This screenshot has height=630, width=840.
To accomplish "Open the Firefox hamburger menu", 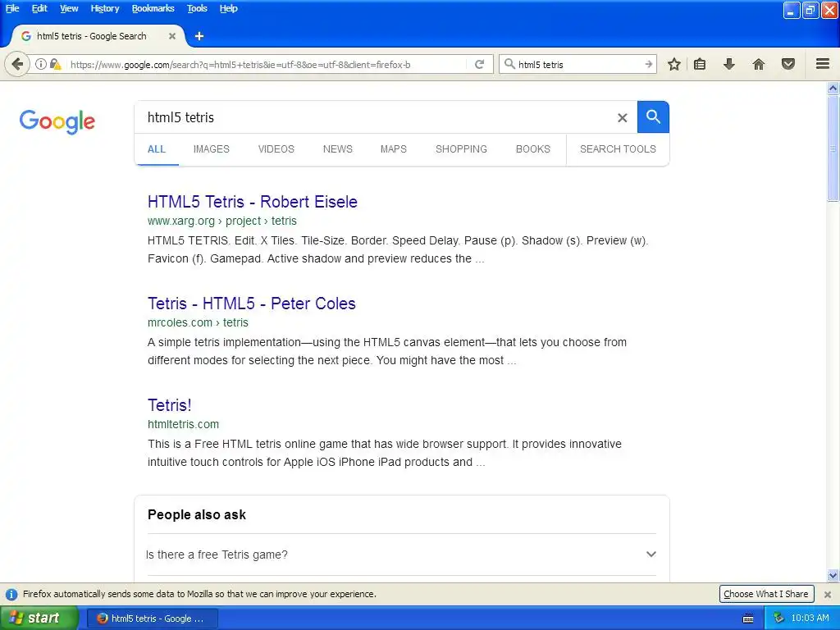I will click(x=823, y=64).
